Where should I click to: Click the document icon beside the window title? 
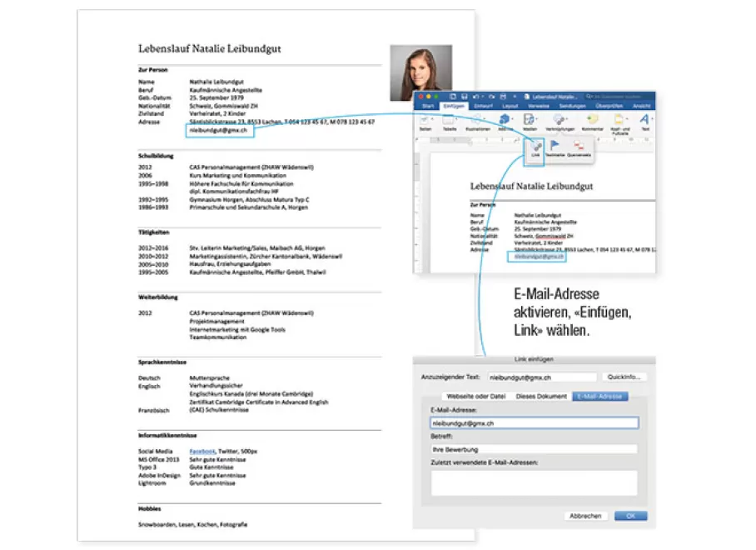(526, 97)
